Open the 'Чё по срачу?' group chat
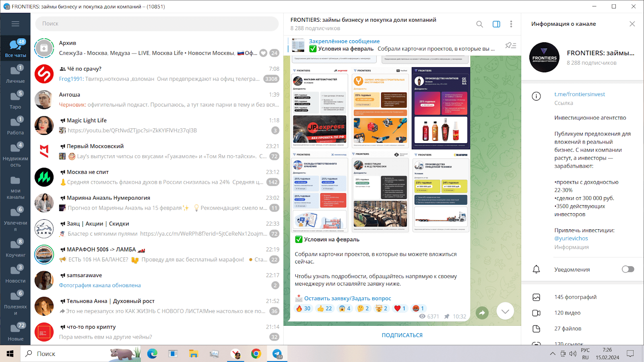The image size is (644, 362). (x=157, y=74)
